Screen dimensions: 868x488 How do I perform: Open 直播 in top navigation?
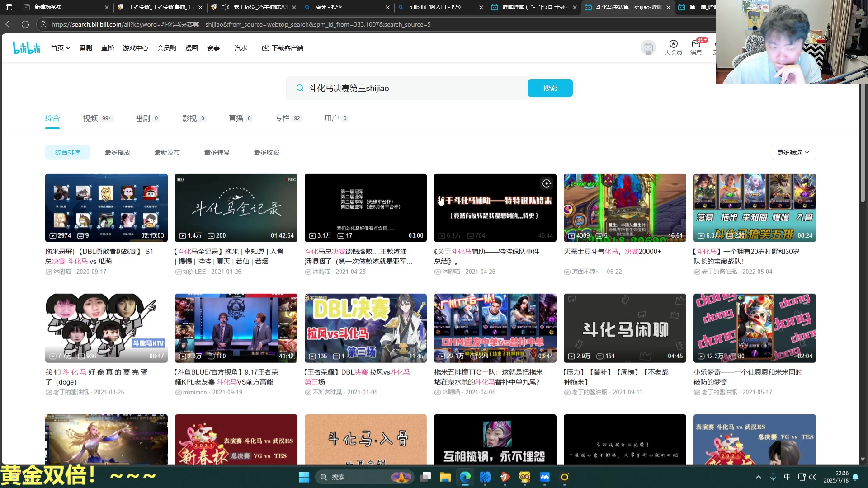tap(108, 48)
